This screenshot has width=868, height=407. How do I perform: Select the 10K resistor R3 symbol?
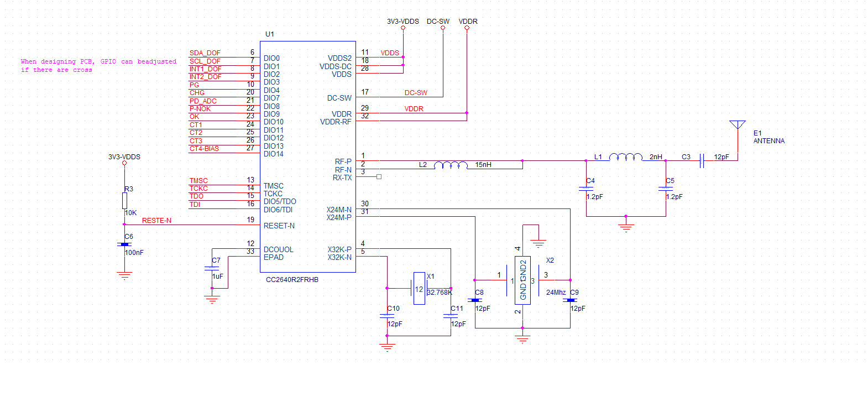coord(124,201)
